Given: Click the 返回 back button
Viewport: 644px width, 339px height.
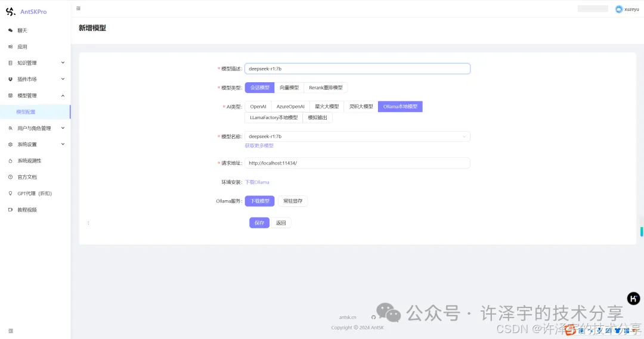Looking at the screenshot, I should click(281, 222).
